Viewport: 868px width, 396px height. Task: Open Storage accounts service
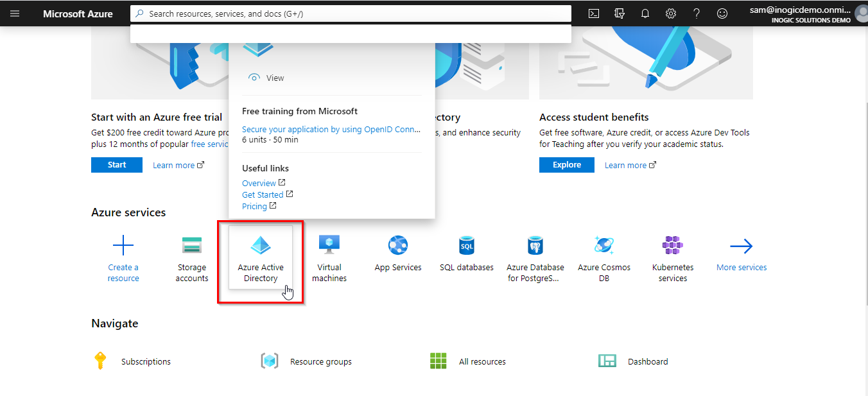[x=192, y=259]
